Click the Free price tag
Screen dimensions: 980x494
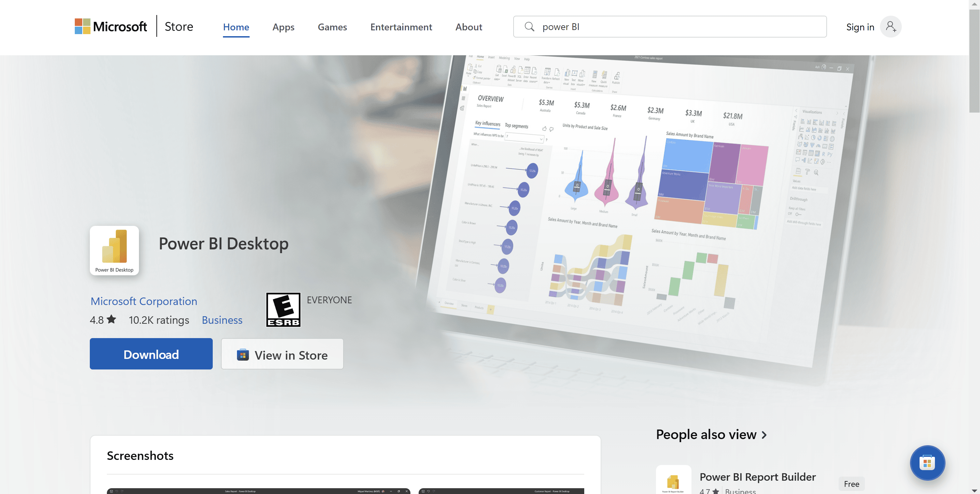click(x=851, y=484)
